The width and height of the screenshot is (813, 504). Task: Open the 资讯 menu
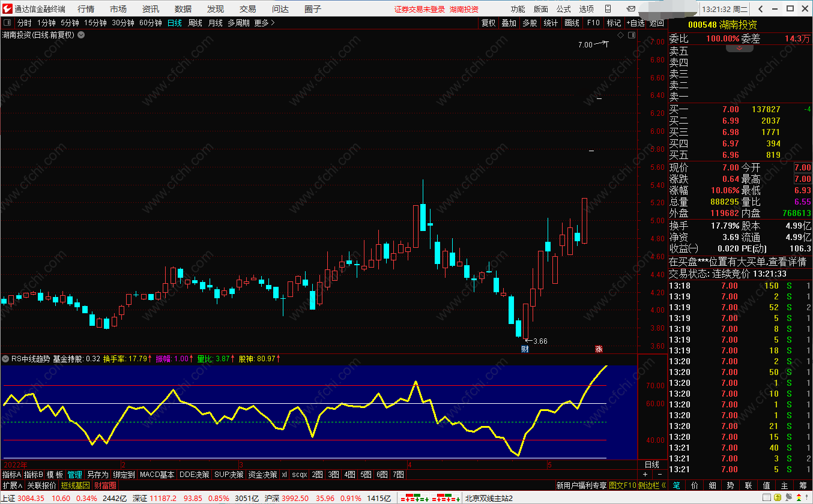point(151,9)
